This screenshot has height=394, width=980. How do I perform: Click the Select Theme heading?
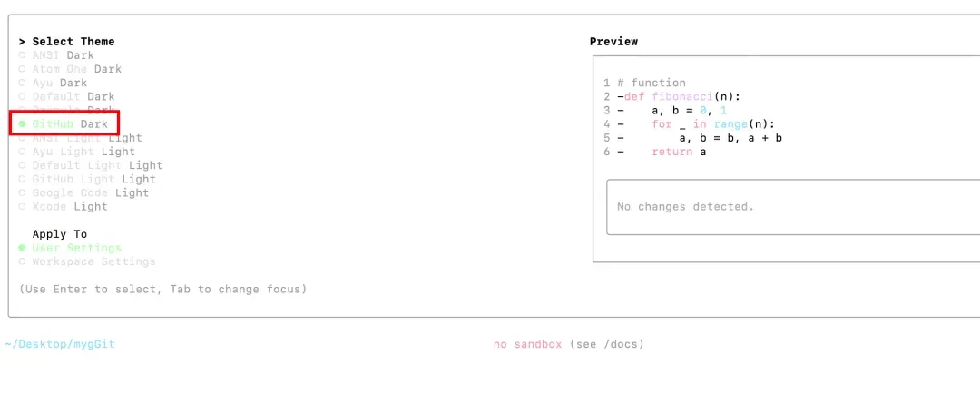click(73, 41)
